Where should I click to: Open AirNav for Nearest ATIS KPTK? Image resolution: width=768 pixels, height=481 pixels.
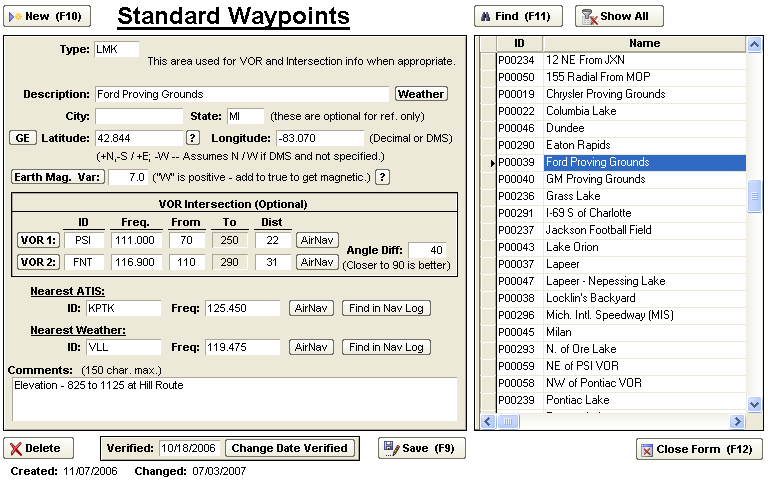point(311,308)
